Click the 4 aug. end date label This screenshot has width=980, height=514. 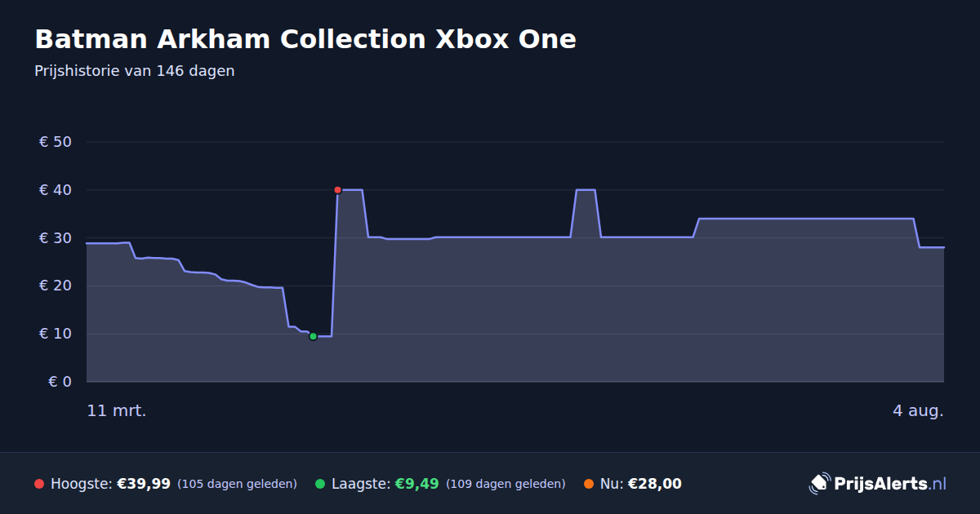(918, 410)
